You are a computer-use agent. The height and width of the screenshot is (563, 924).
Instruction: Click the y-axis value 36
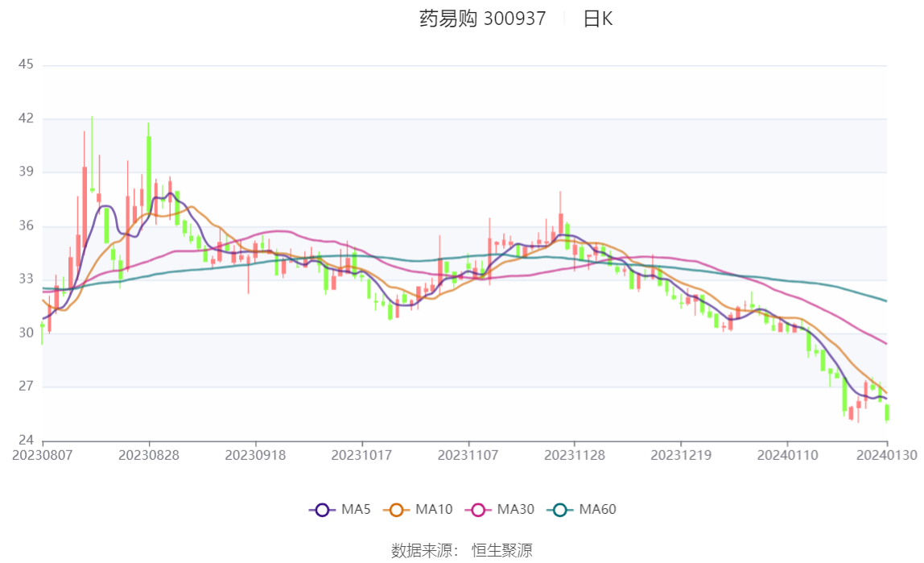tap(26, 226)
